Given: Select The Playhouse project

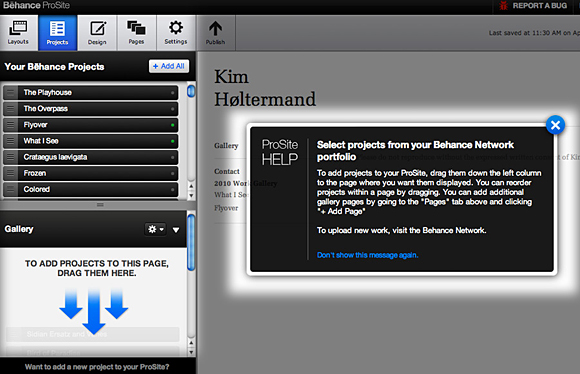Looking at the screenshot, I should point(91,92).
